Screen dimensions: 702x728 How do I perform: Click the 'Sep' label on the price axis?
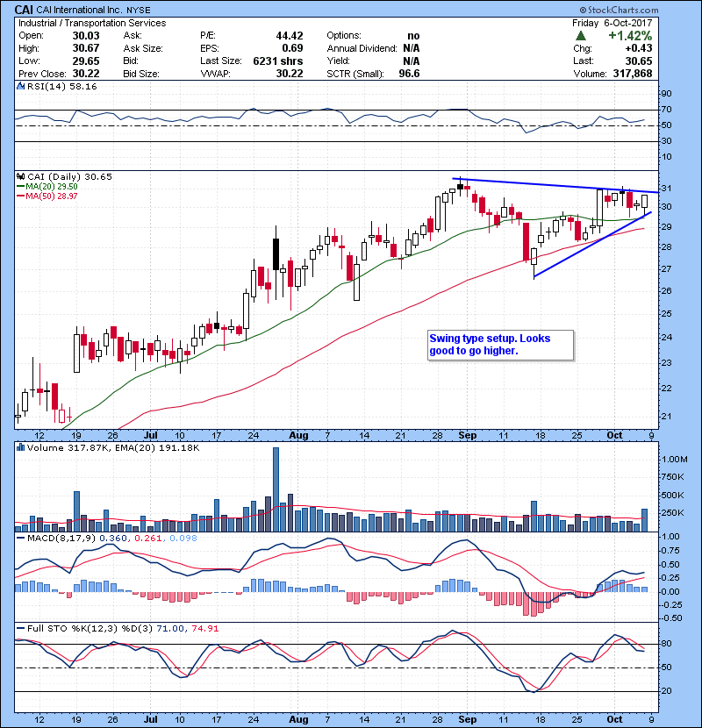(x=468, y=436)
